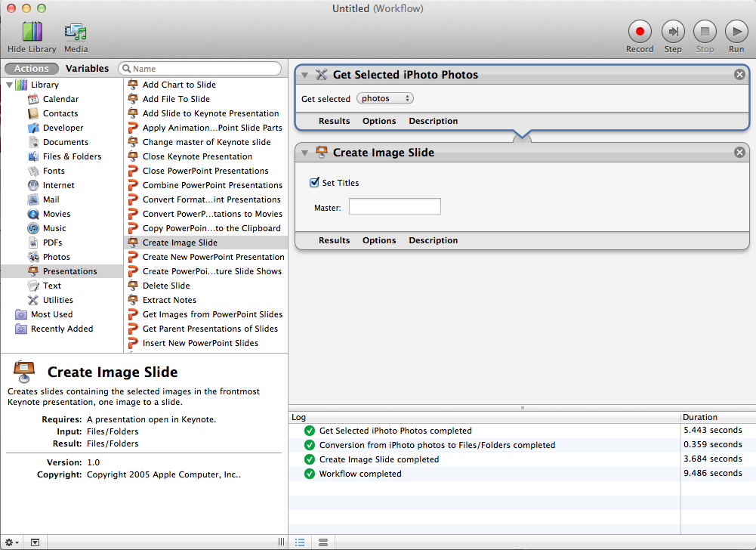756x550 pixels.
Task: Select the Files & Folders category
Action: tap(72, 156)
